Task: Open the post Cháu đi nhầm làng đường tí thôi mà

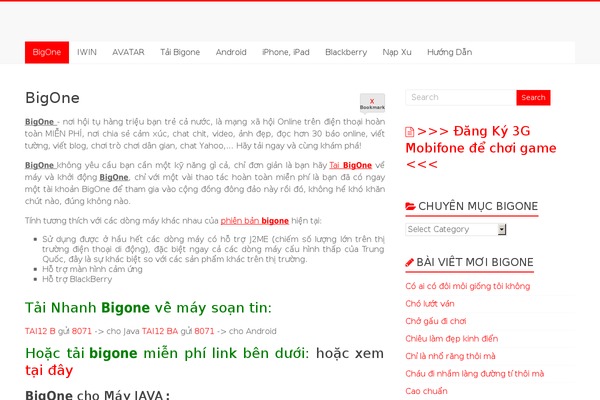Action: coord(474,374)
